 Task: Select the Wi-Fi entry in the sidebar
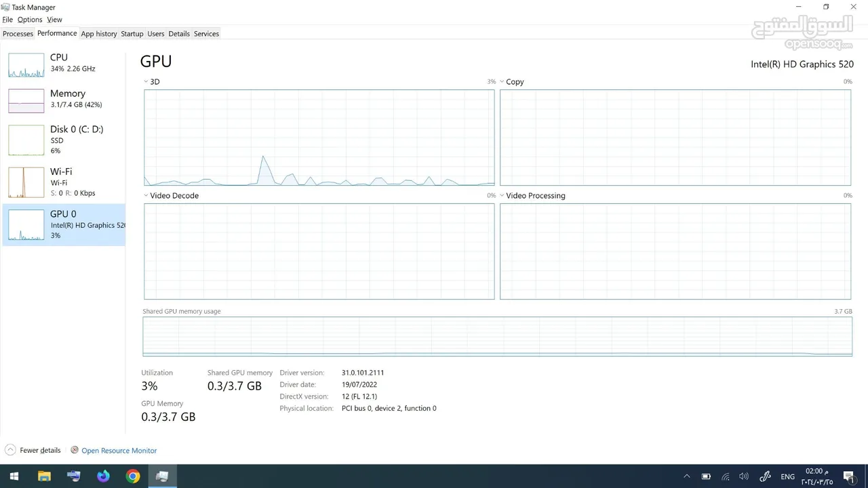tap(64, 182)
